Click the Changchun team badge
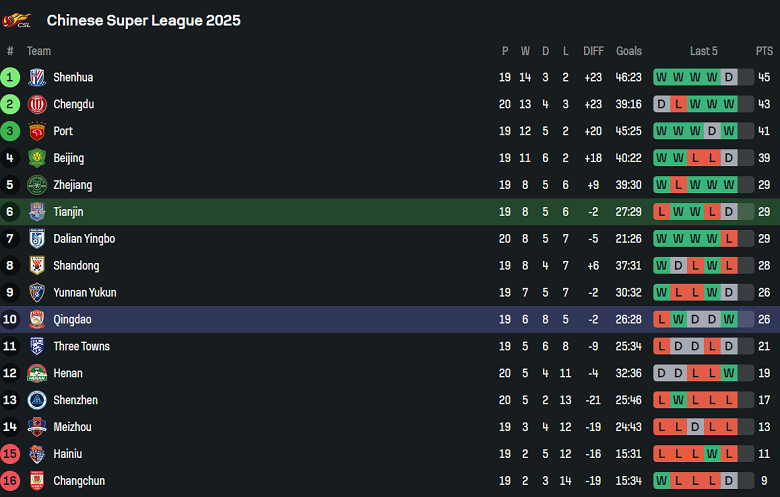Image resolution: width=780 pixels, height=497 pixels. 37,481
